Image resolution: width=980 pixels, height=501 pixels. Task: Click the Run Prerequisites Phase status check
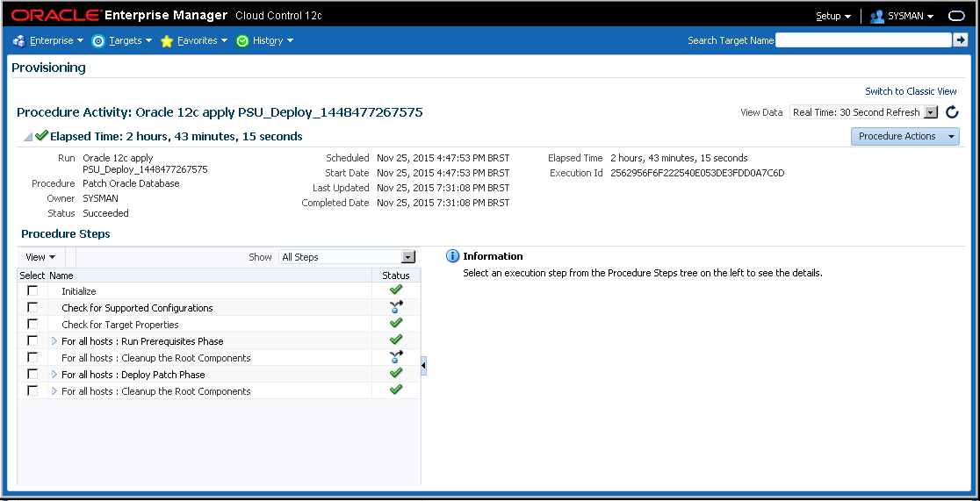(x=396, y=340)
